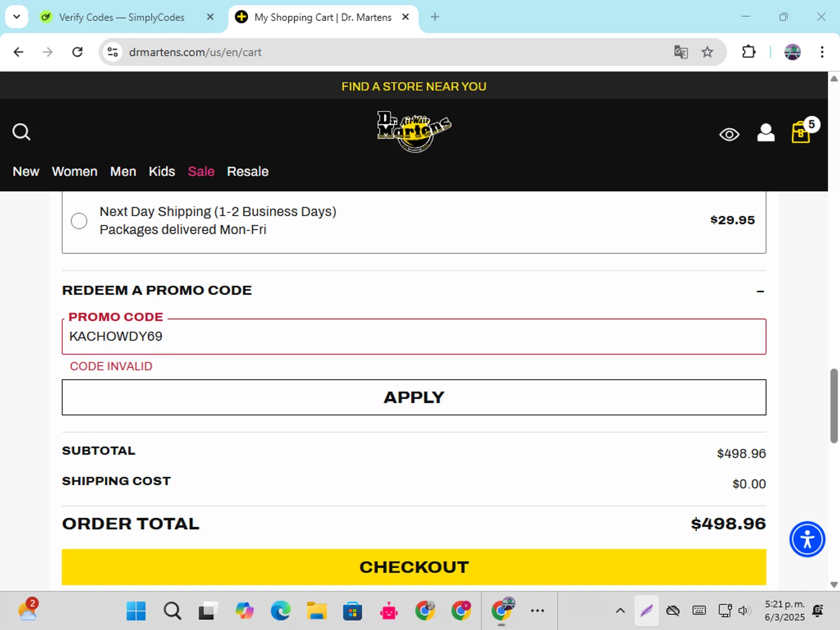Viewport: 840px width, 630px height.
Task: Launch Copilot from the taskbar
Action: [x=244, y=611]
